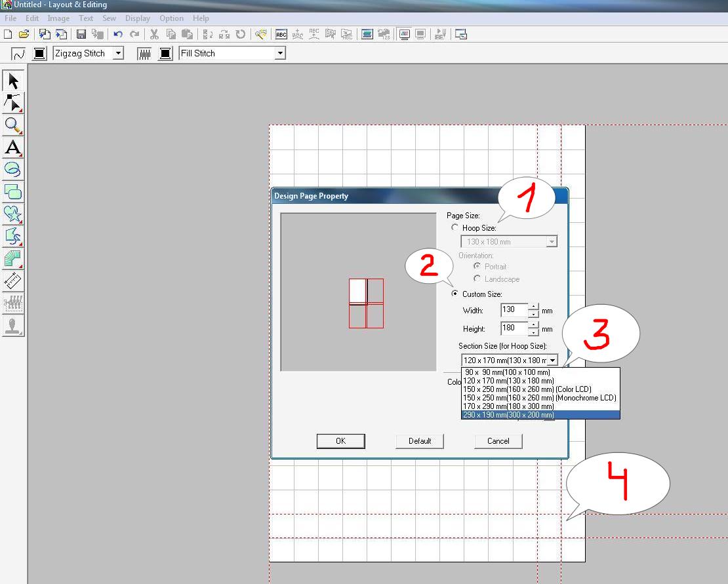Click the Undo arrow icon
This screenshot has width=728, height=584.
click(118, 34)
